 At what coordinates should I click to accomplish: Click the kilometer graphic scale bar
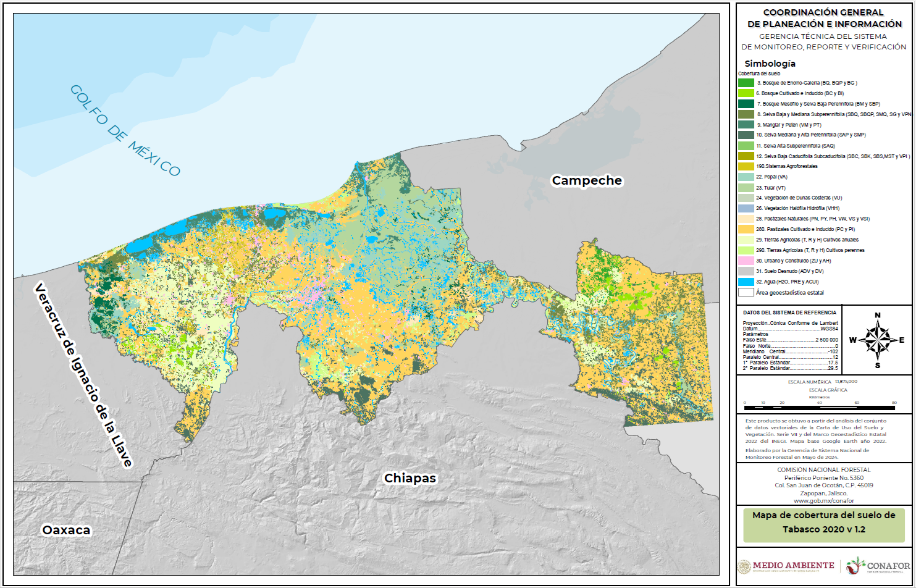coord(820,408)
